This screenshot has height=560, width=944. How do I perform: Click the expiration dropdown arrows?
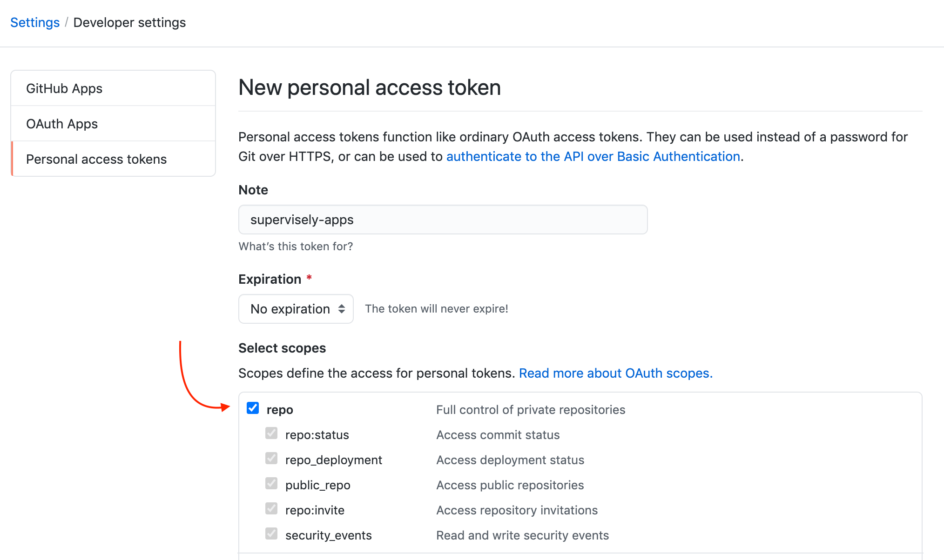point(342,309)
